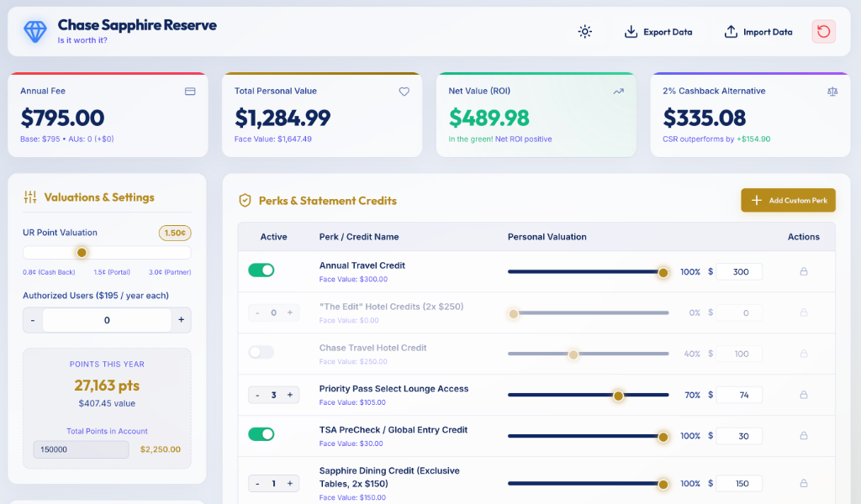Click Sapphire Dining Credit dollar value field
861x504 pixels.
pyautogui.click(x=740, y=484)
